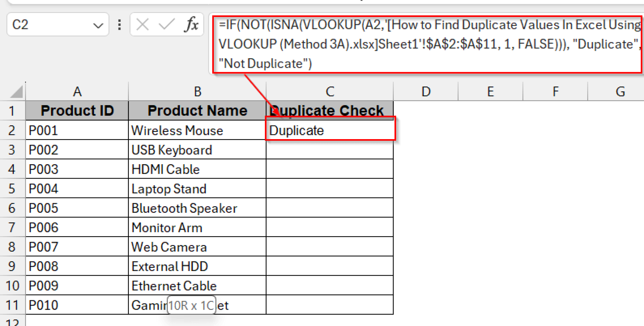Viewport: 644px width, 326px height.
Task: Click the Wireless Mouse cell
Action: pyautogui.click(x=197, y=130)
